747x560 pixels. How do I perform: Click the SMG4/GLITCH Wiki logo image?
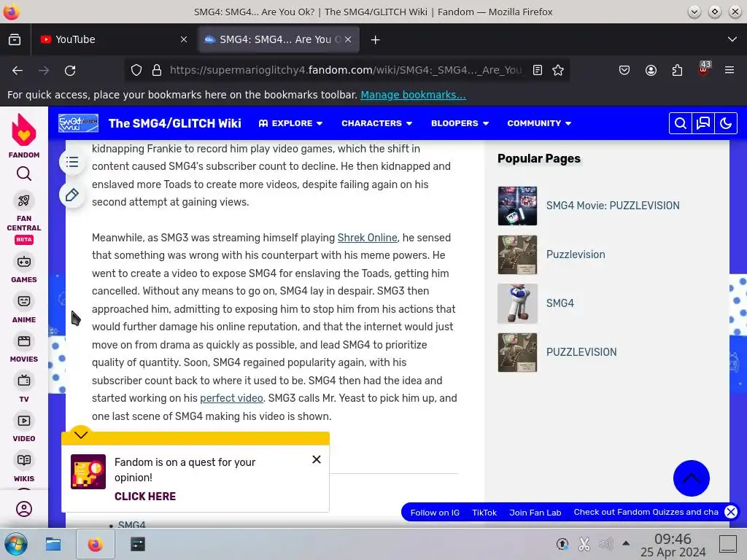79,123
